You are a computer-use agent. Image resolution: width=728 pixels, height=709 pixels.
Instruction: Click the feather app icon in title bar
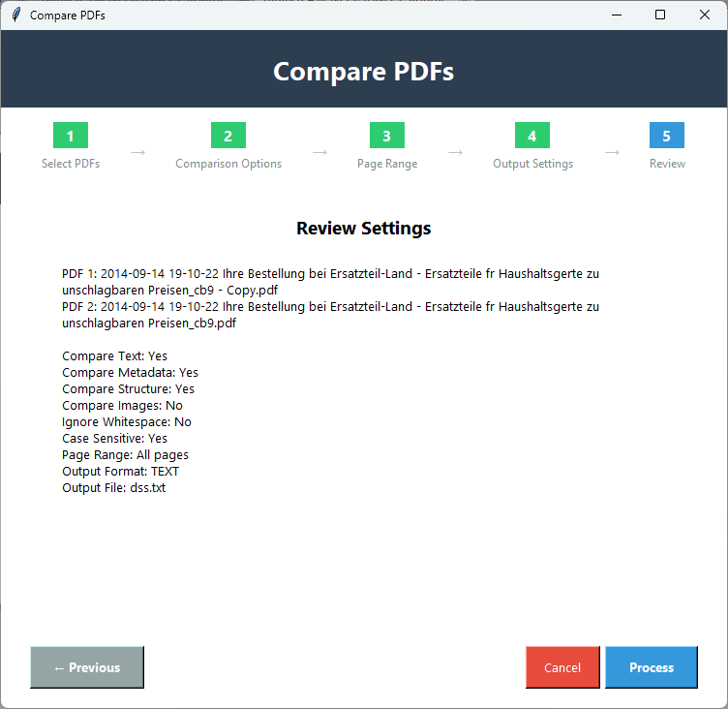tap(16, 15)
